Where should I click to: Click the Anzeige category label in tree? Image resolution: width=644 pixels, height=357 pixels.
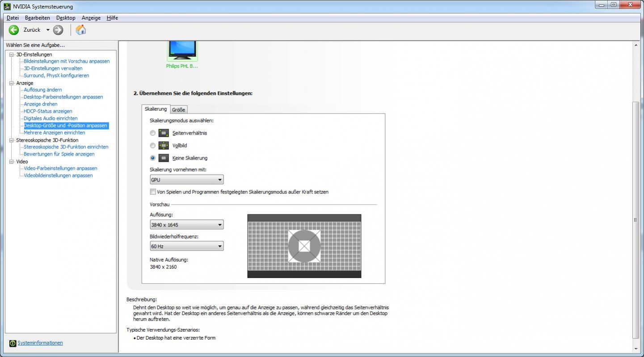25,83
